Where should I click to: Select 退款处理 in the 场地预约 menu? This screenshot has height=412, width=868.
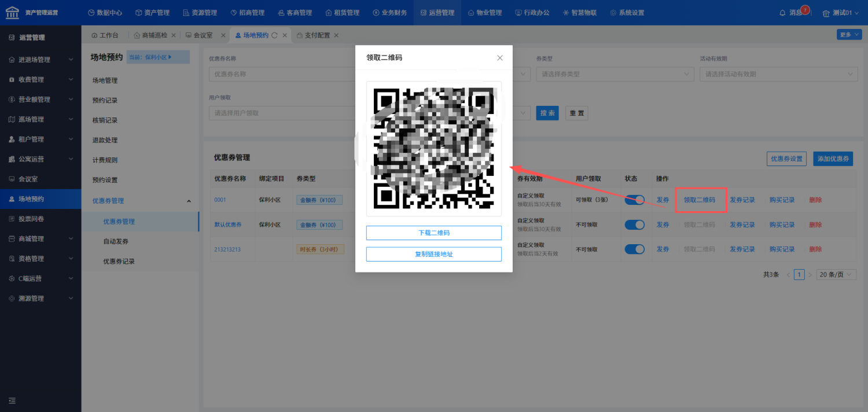point(105,141)
